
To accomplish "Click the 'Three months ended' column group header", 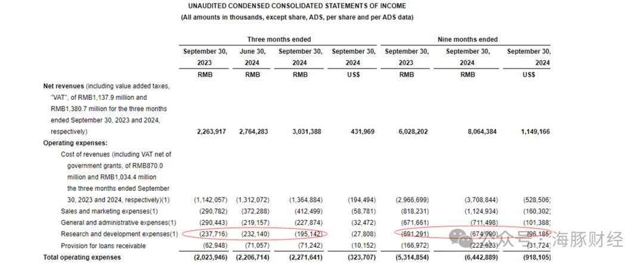I will click(x=279, y=39).
